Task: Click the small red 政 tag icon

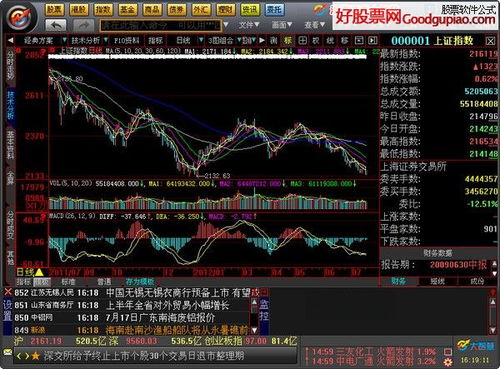Action: 255,292
